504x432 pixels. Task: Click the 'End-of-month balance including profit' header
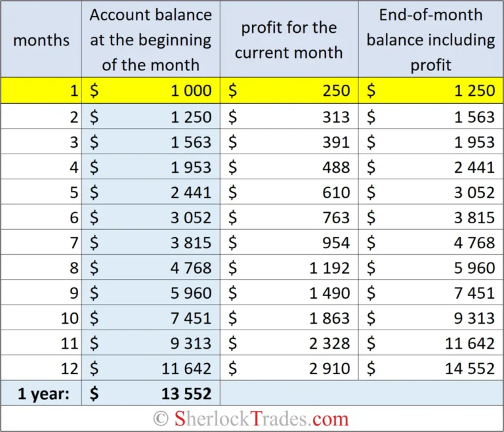(x=430, y=39)
